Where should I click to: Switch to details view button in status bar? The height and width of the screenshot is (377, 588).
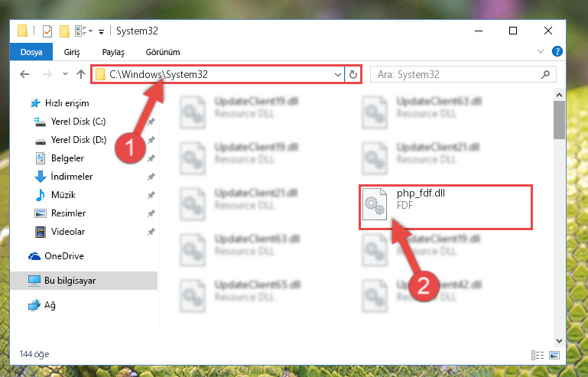click(x=538, y=355)
